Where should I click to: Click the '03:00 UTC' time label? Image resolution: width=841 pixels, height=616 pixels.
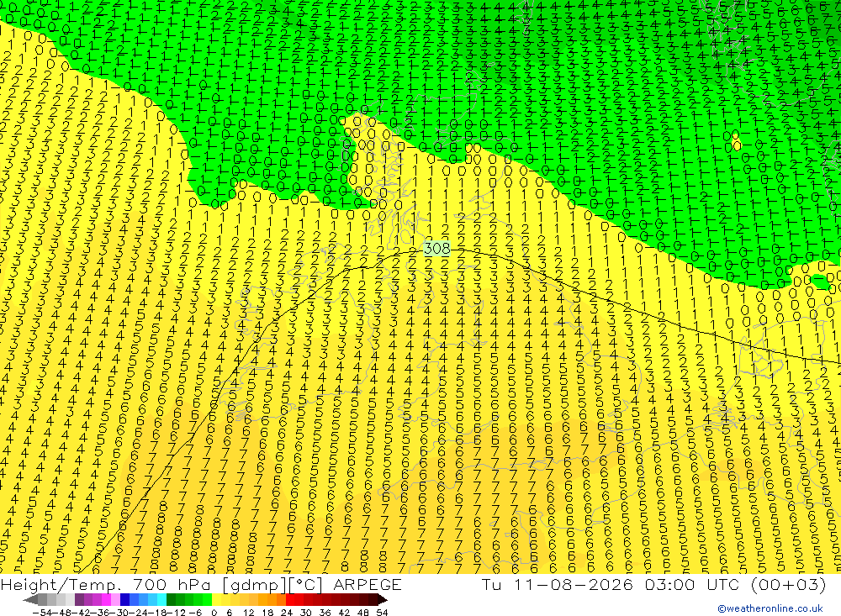pos(692,584)
